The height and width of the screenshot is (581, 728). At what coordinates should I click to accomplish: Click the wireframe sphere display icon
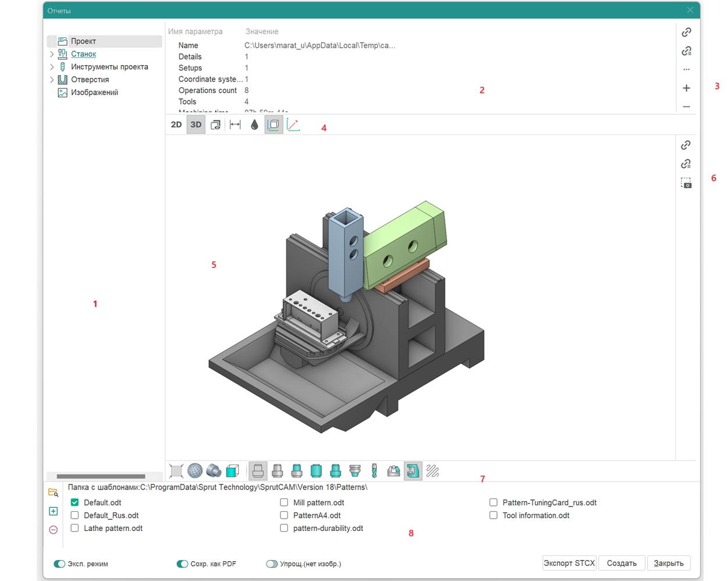tap(195, 470)
